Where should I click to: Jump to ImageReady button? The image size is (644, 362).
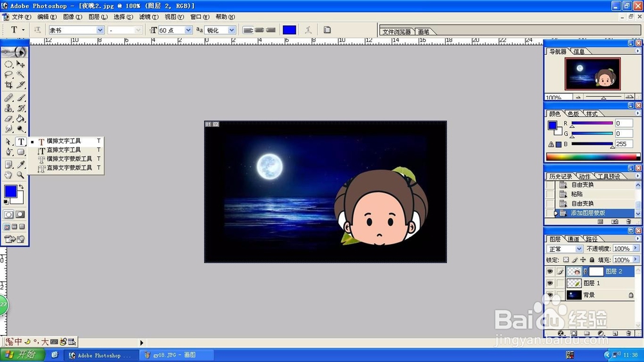tap(15, 239)
